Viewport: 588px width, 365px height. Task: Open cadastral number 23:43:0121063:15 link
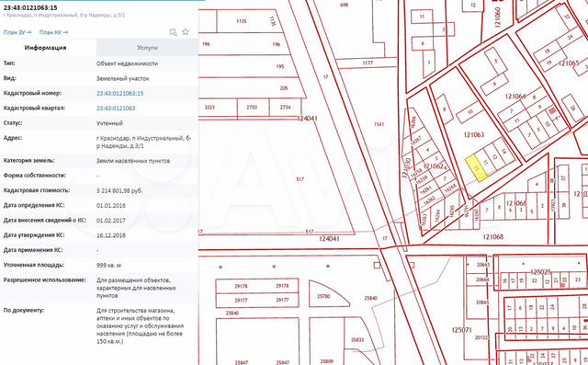pos(120,94)
